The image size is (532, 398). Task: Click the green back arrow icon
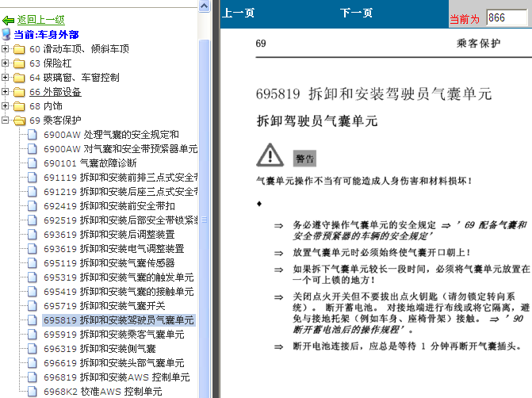click(x=8, y=21)
